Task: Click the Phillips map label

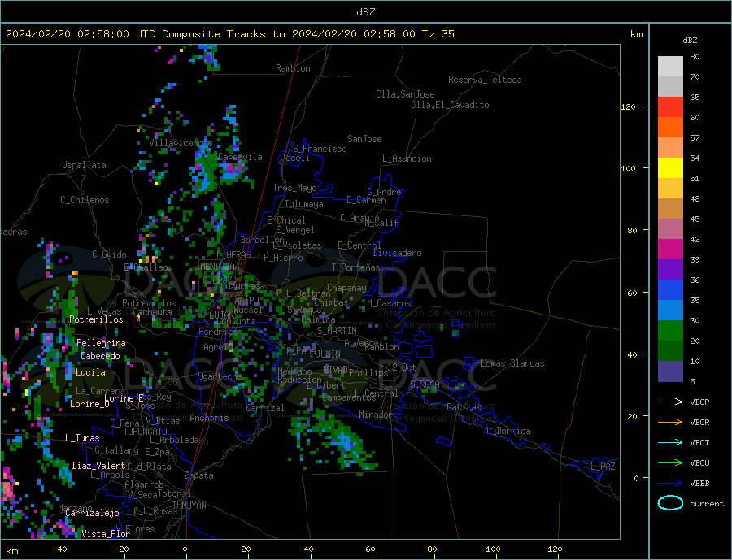Action: pos(368,373)
